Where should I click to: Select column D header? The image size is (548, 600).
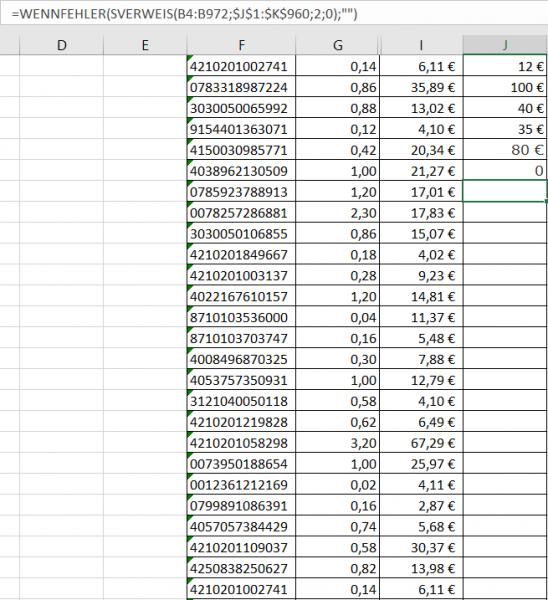[61, 45]
